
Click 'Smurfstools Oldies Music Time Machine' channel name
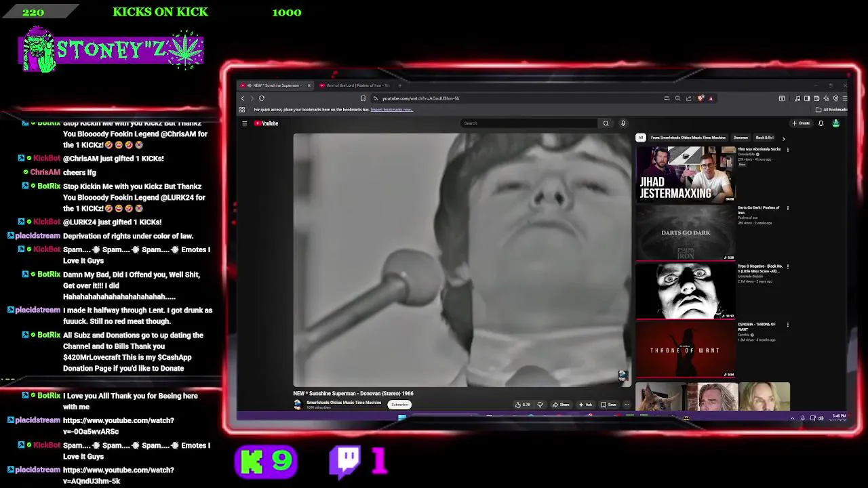[344, 403]
